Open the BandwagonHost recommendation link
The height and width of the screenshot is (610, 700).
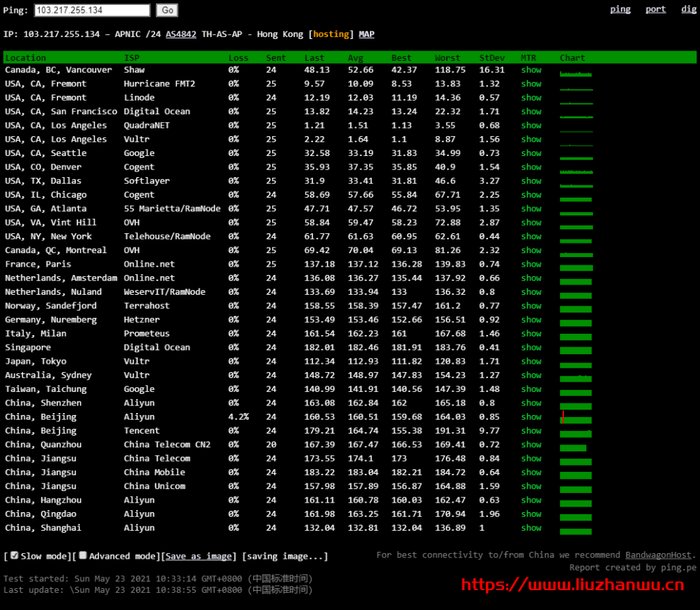click(659, 555)
